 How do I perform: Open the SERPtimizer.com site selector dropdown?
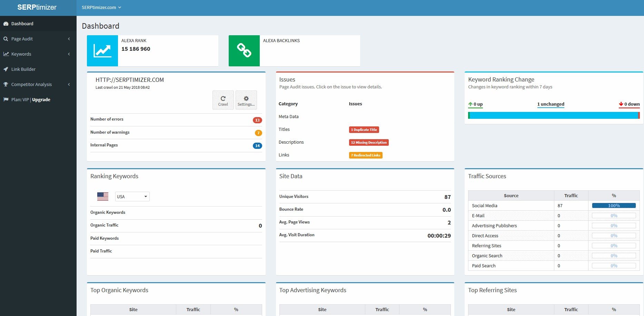(101, 7)
